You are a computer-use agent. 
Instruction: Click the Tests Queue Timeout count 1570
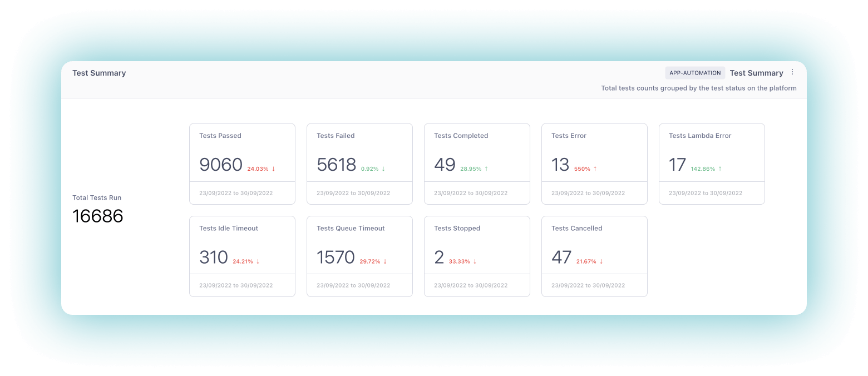(336, 257)
